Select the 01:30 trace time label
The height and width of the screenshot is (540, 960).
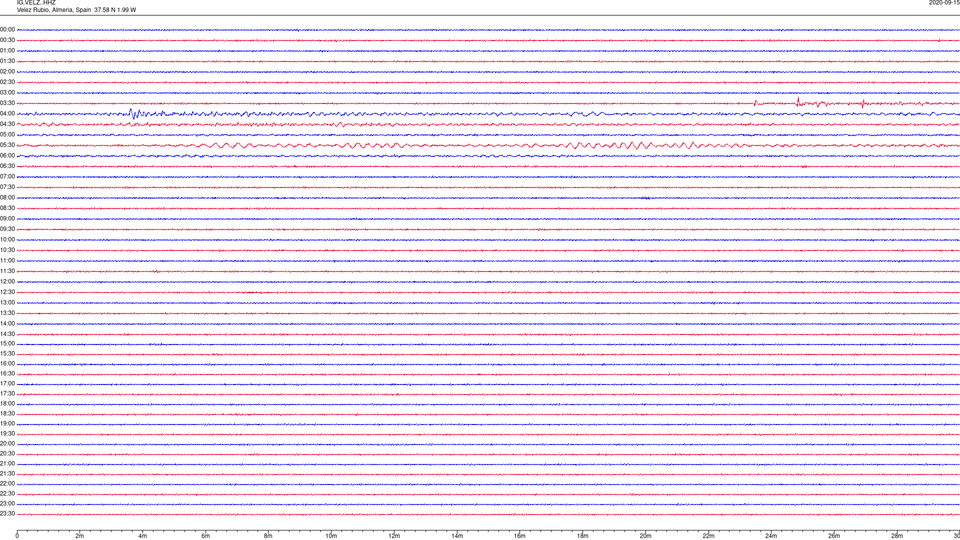pyautogui.click(x=7, y=61)
